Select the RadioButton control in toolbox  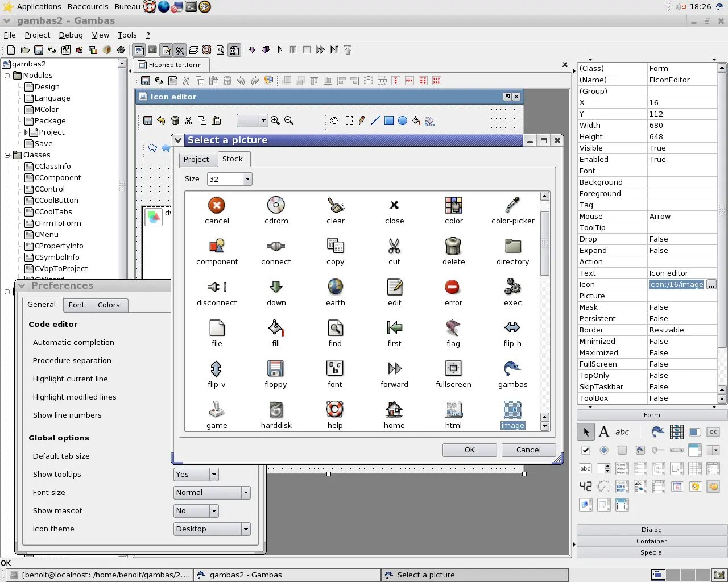[604, 450]
